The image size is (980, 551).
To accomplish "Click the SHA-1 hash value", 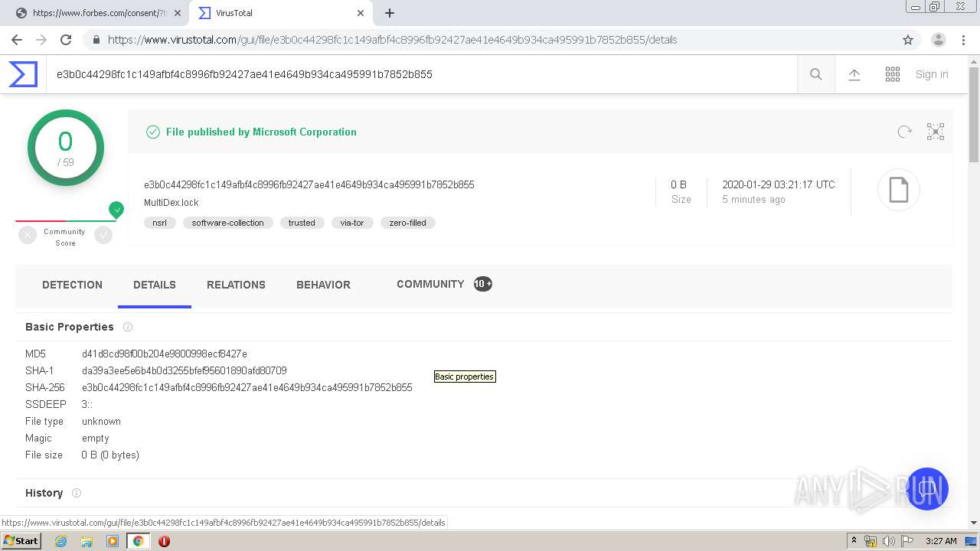I will pos(185,370).
